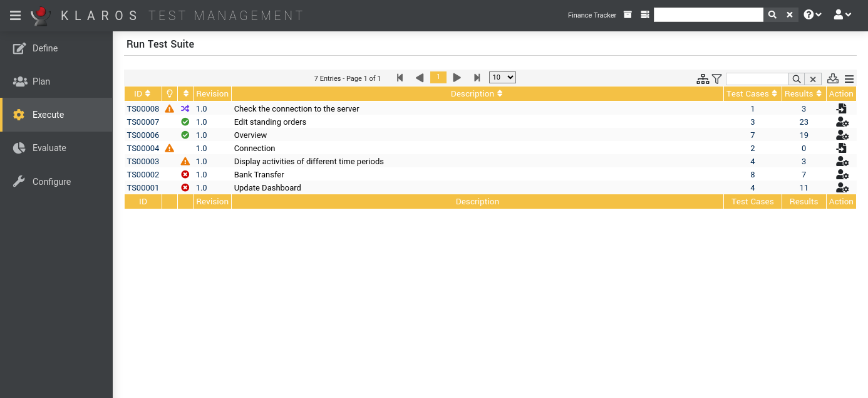Open the filter funnel icon above the table
The width and height of the screenshot is (868, 398).
[716, 79]
